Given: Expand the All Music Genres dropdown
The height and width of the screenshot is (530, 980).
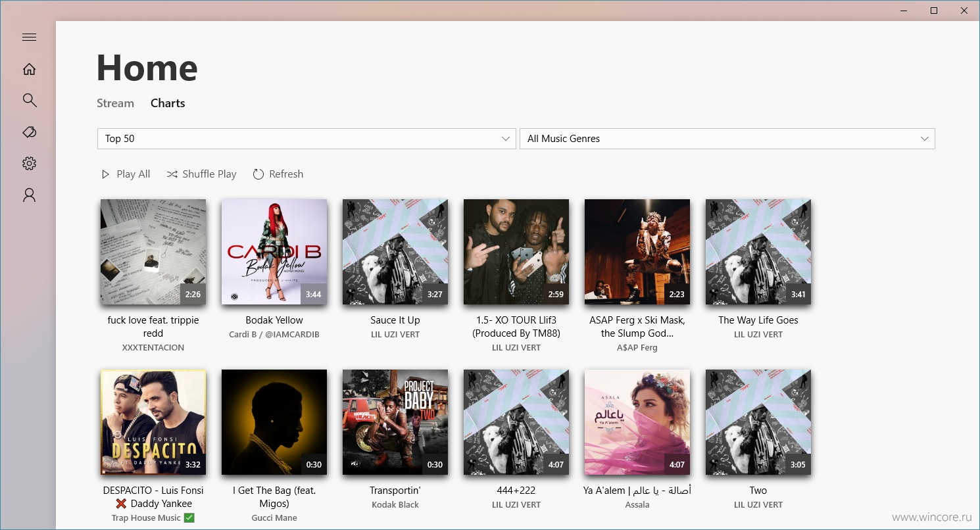Looking at the screenshot, I should 727,139.
